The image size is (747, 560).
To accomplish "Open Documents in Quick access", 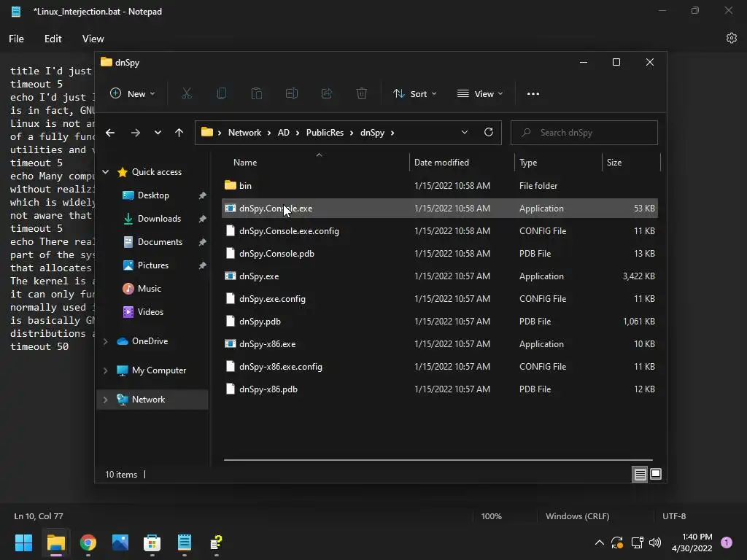I will point(160,242).
